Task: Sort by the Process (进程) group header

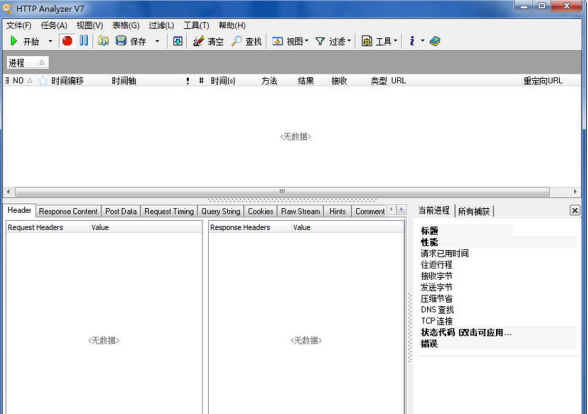Action: pos(28,63)
